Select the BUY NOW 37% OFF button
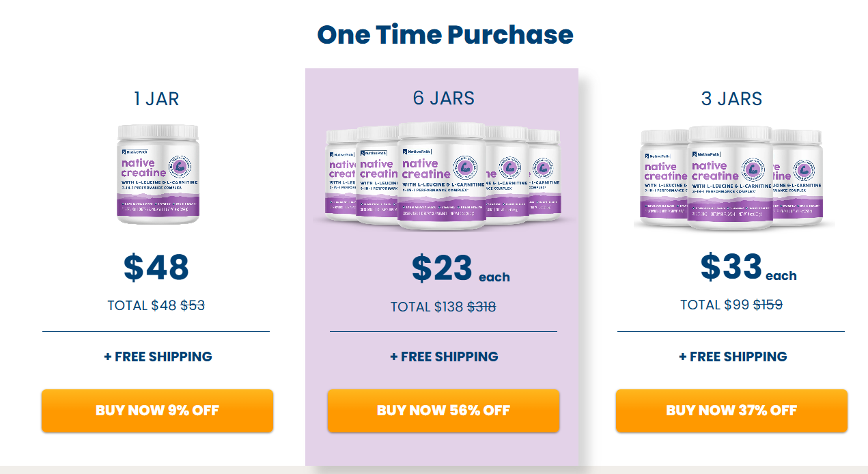Screen dimensions: 868x474 pyautogui.click(x=731, y=410)
